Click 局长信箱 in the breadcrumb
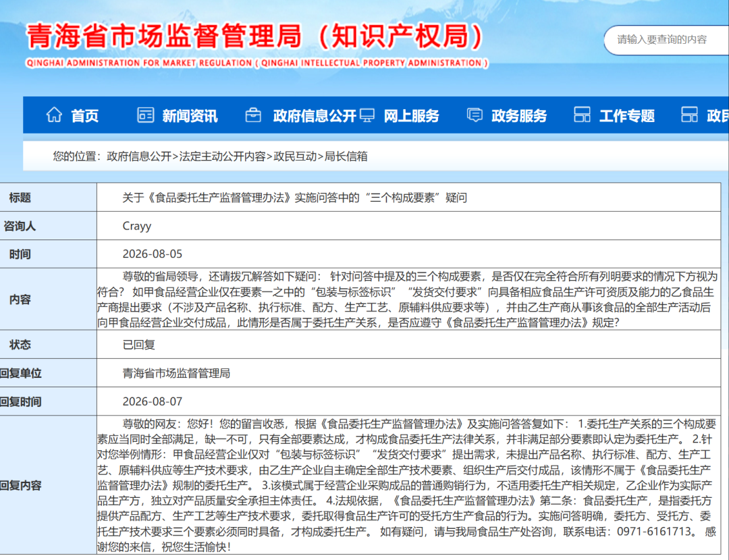 [x=346, y=156]
